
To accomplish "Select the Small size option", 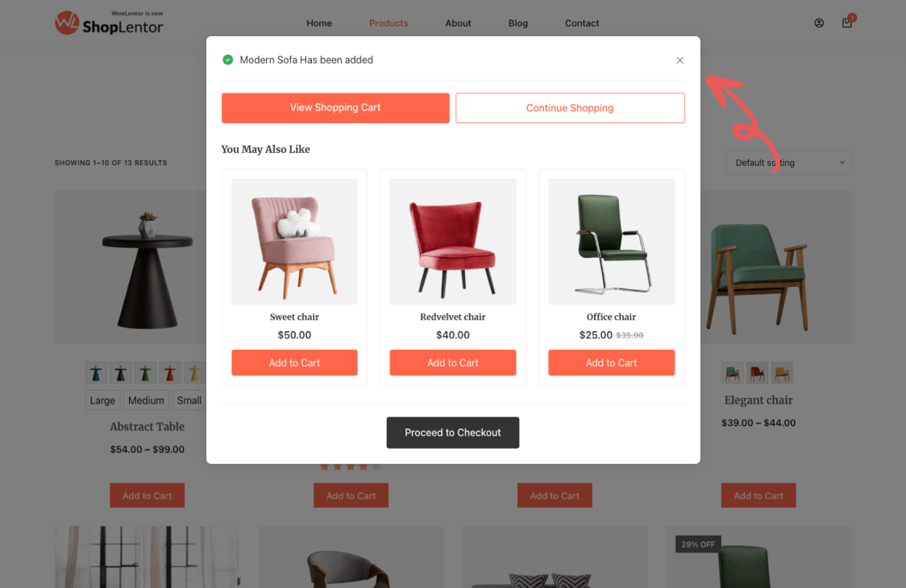I will (x=189, y=400).
